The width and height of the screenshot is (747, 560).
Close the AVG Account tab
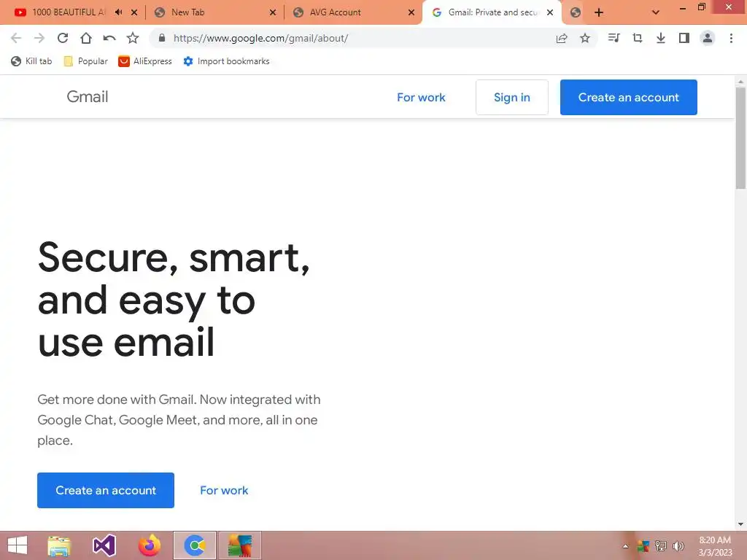point(411,12)
